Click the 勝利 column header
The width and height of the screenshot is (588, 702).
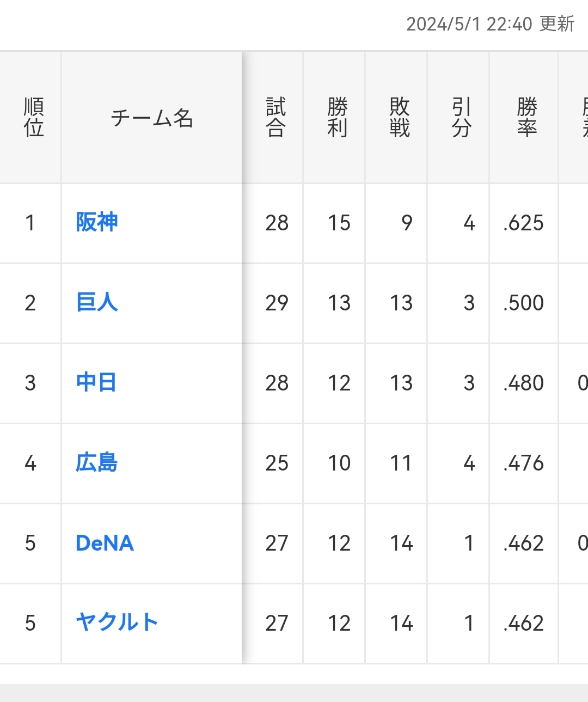[338, 118]
